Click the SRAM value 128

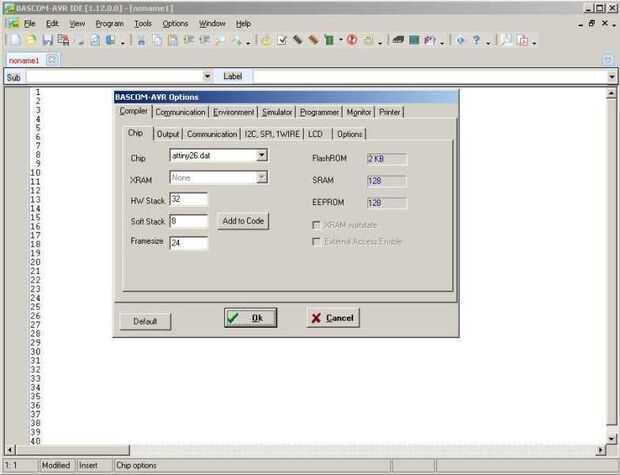point(387,181)
